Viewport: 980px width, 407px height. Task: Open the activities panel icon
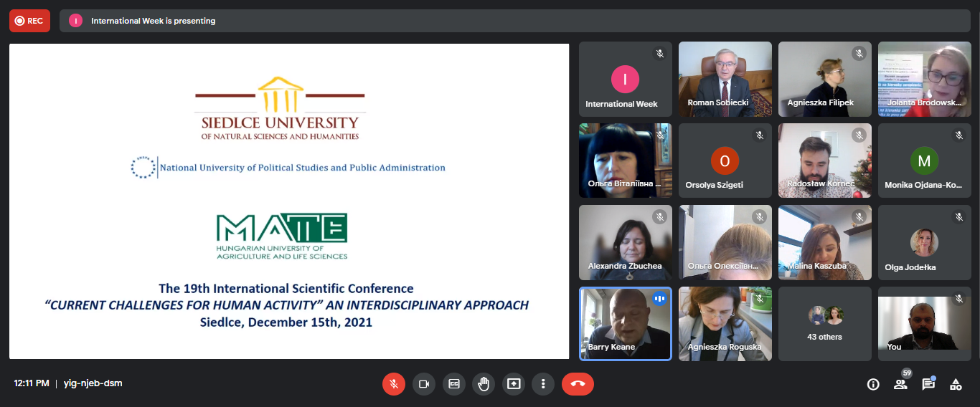pyautogui.click(x=956, y=384)
